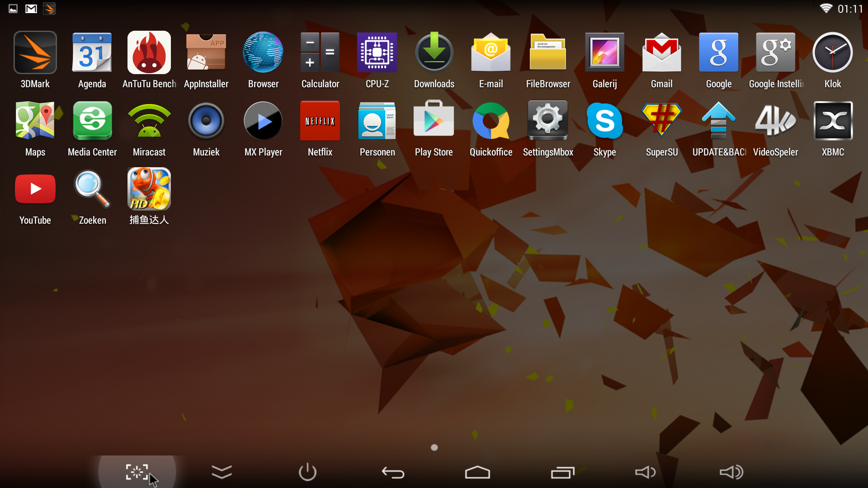
Task: Tap the Home button in the navigation bar
Action: [477, 472]
